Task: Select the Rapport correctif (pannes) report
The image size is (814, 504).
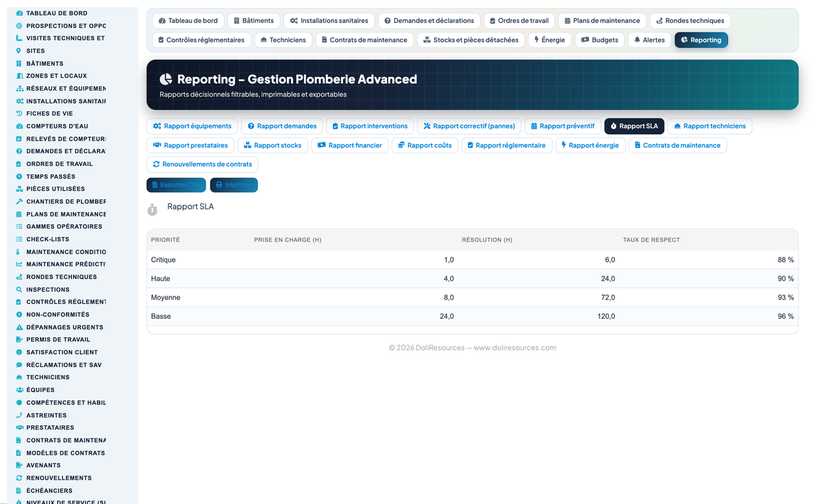Action: (469, 126)
